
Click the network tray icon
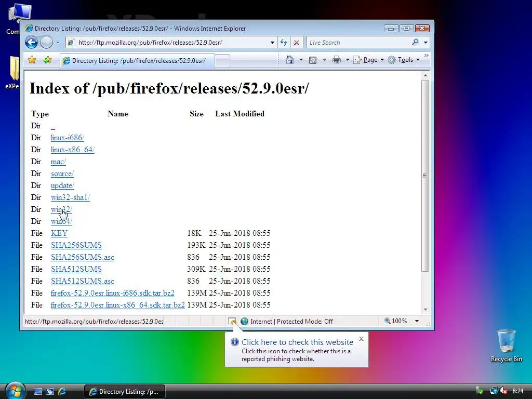(494, 391)
